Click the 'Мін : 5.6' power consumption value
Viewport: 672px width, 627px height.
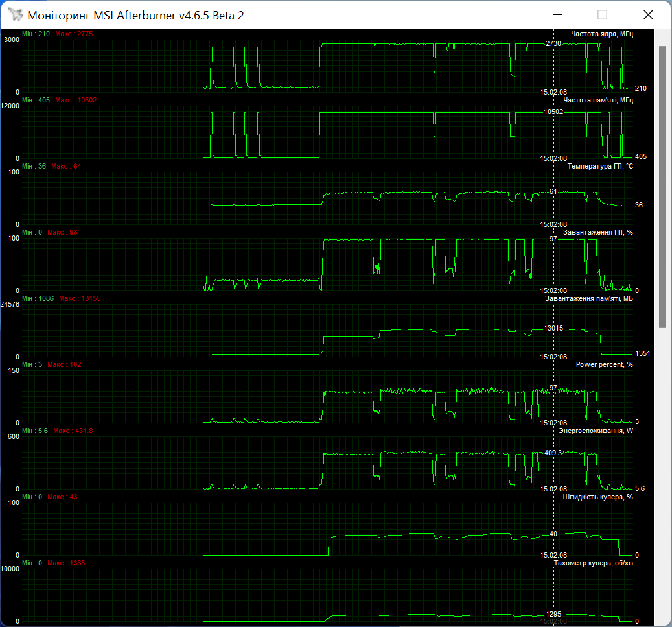[35, 430]
